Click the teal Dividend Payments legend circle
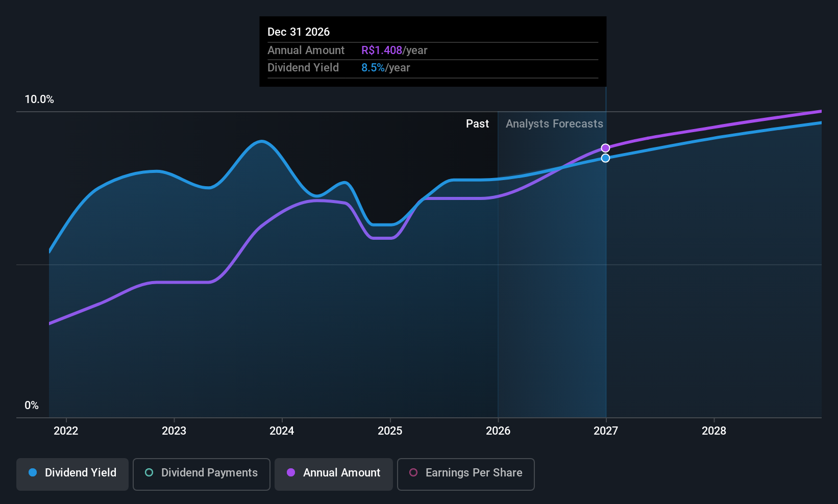This screenshot has height=504, width=838. (x=149, y=473)
